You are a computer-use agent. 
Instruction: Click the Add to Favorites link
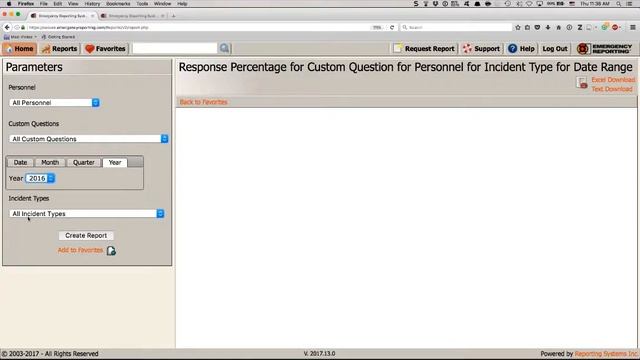coord(80,250)
